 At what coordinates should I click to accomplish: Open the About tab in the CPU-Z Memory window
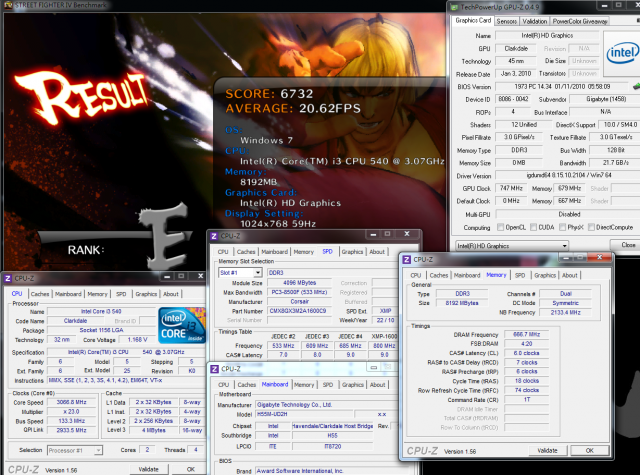click(x=570, y=275)
